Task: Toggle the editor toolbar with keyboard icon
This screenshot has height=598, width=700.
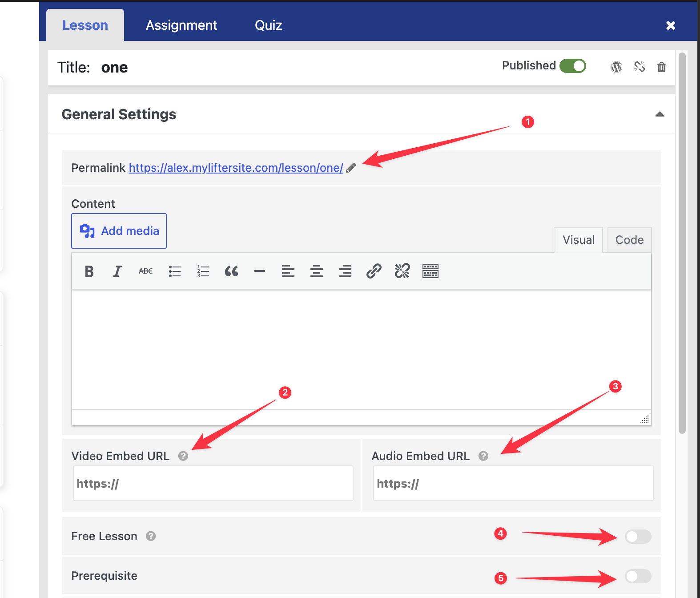Action: [x=430, y=271]
